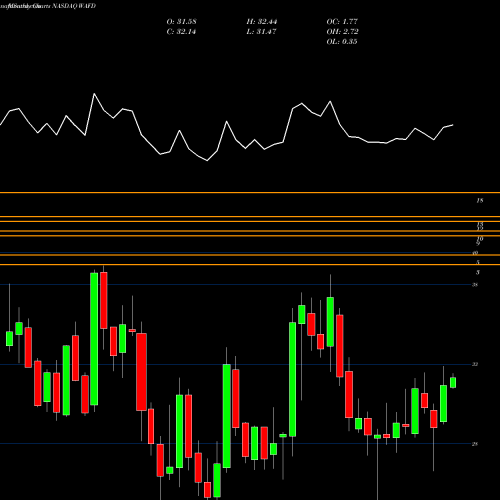Click the 'OH: 2.72' reading
Viewport: 500px width, 500px height.
(x=342, y=32)
